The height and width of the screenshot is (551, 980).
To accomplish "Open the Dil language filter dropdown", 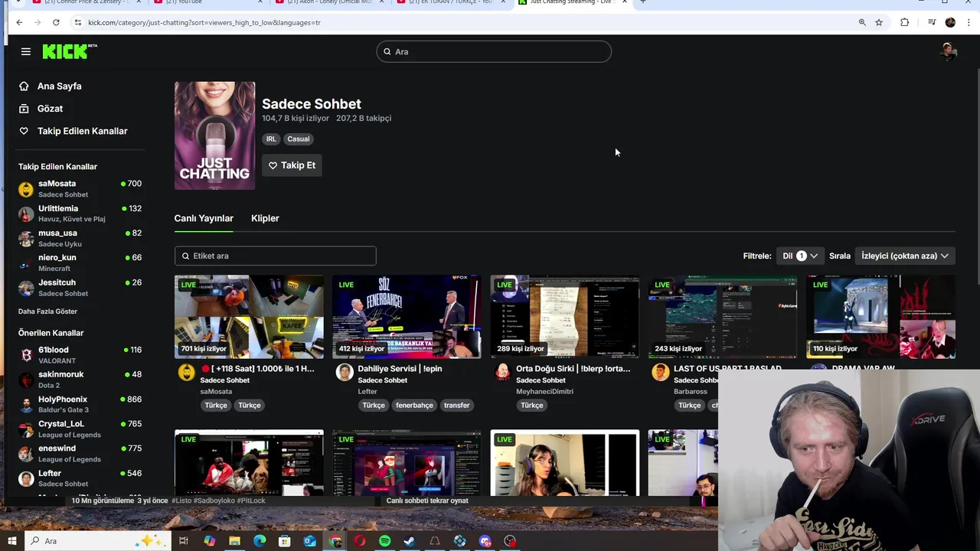I will click(800, 256).
